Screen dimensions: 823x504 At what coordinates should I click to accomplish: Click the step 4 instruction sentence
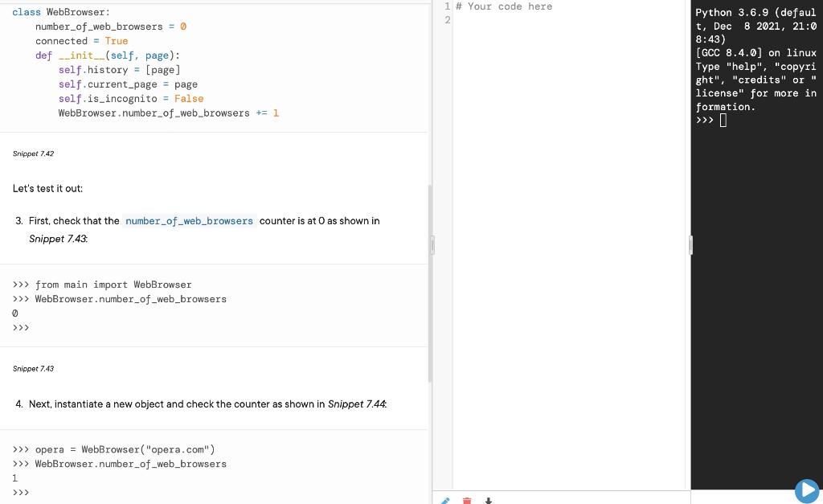[x=201, y=404]
